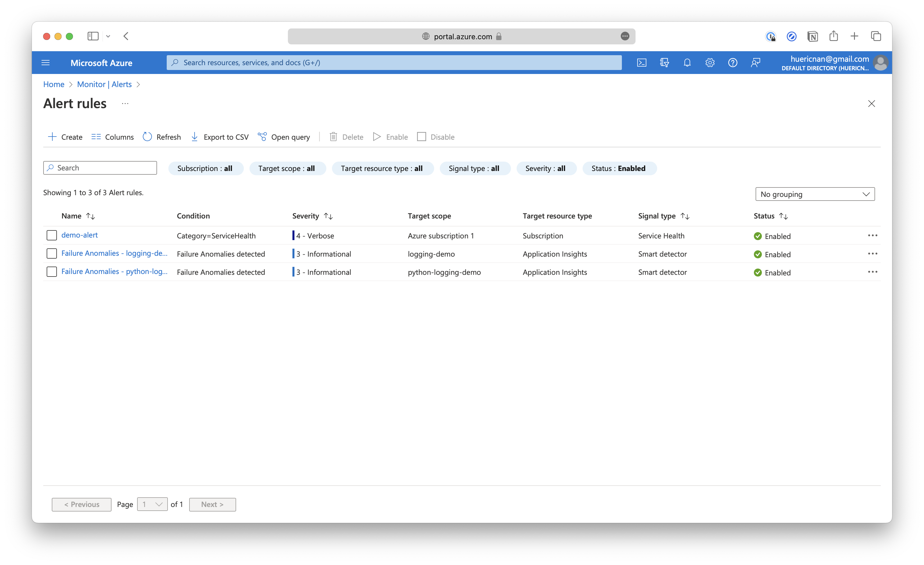Click Export to CSV
The width and height of the screenshot is (924, 565).
click(x=220, y=137)
